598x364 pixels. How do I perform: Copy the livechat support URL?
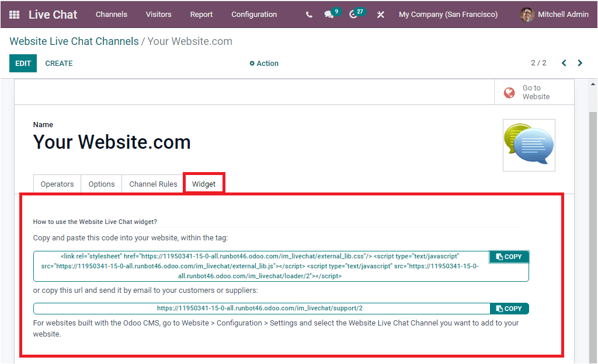509,309
